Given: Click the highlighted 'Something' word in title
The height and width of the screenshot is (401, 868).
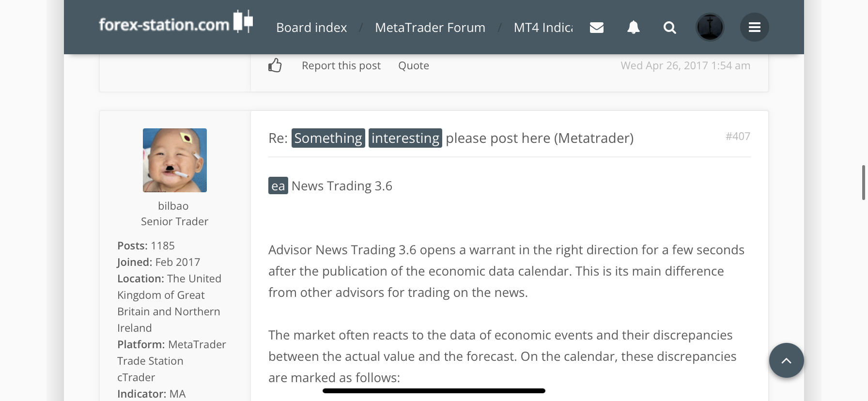Looking at the screenshot, I should pos(328,138).
